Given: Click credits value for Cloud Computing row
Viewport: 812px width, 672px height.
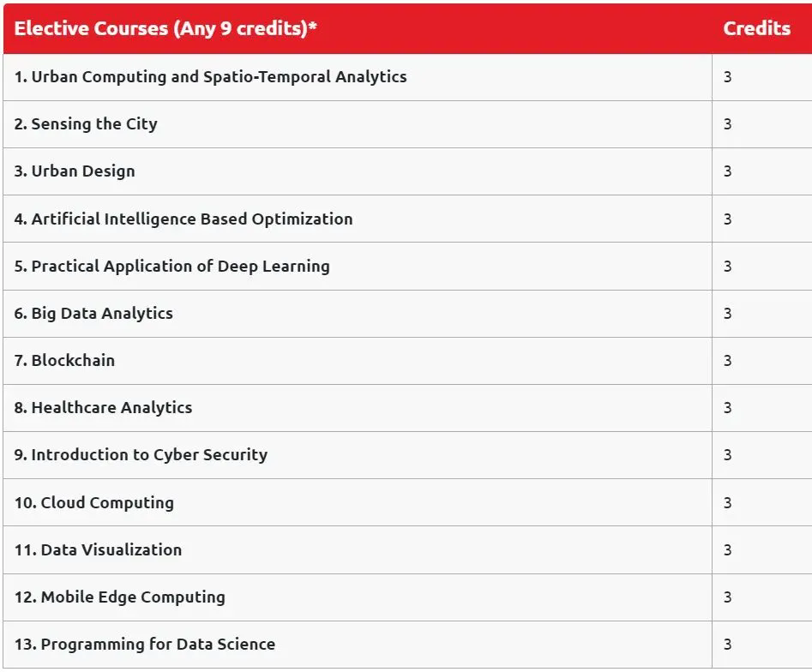Looking at the screenshot, I should (727, 503).
